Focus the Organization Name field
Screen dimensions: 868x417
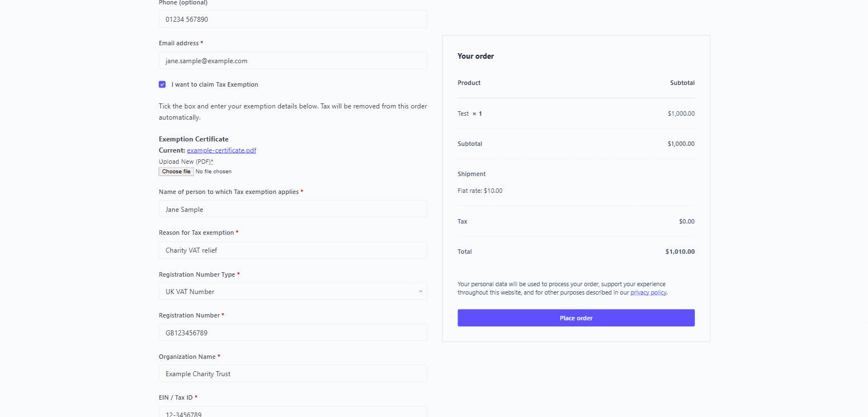pos(293,373)
